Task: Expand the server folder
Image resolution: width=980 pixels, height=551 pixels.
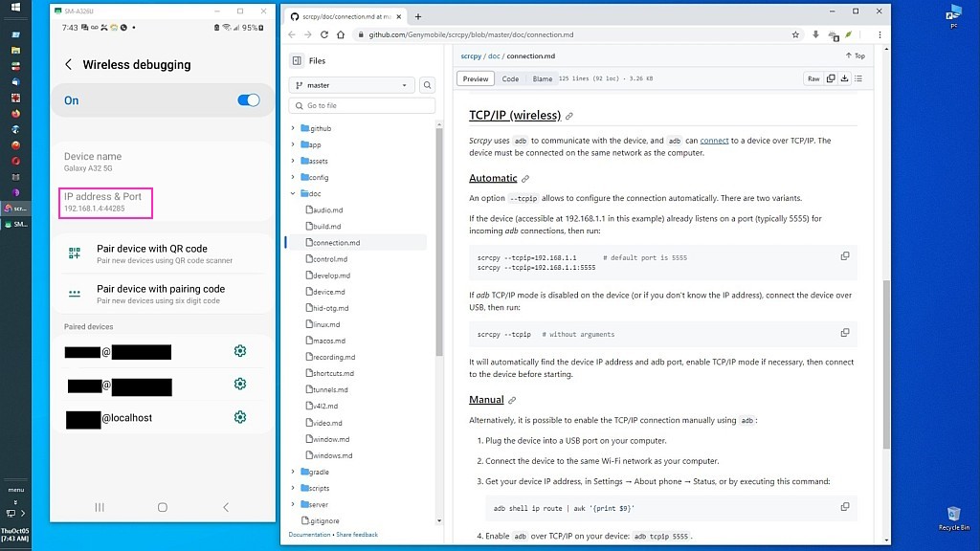Action: click(293, 504)
